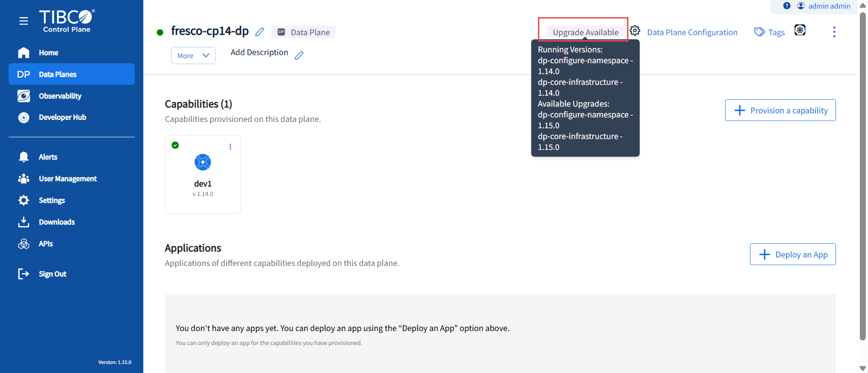
Task: Click Add Description text
Action: click(259, 52)
